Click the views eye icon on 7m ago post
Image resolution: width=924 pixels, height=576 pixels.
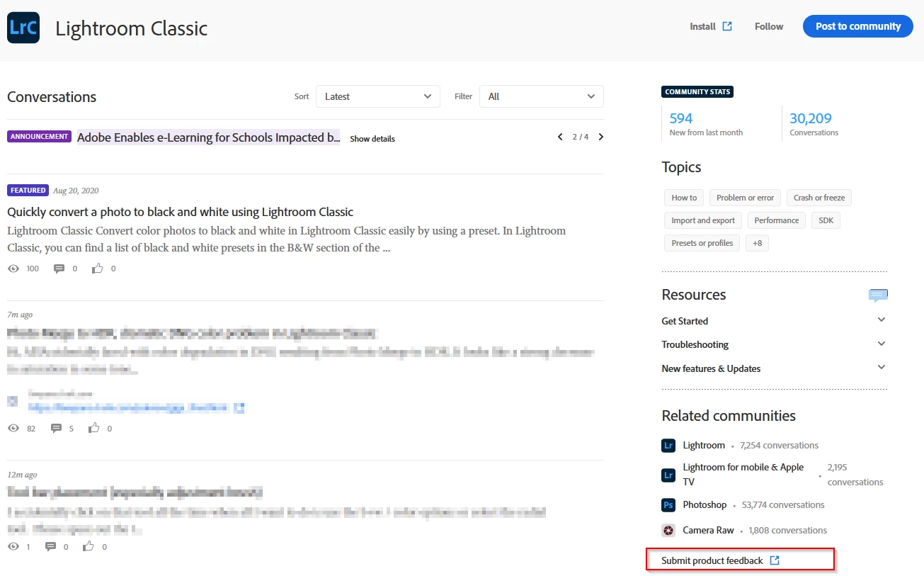13,429
